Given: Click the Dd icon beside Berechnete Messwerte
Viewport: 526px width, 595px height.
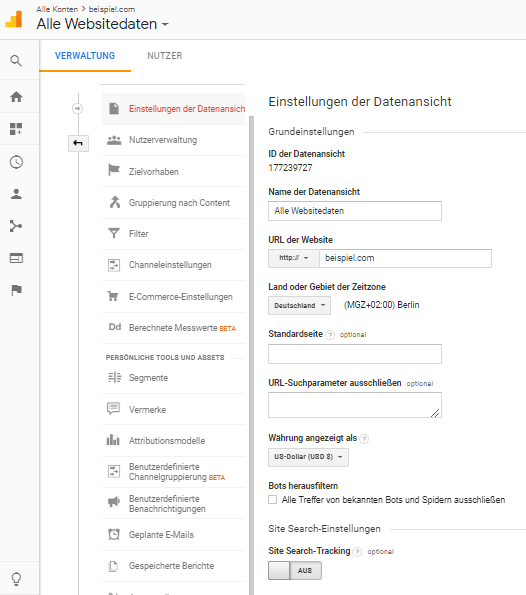Looking at the screenshot, I should click(x=115, y=327).
